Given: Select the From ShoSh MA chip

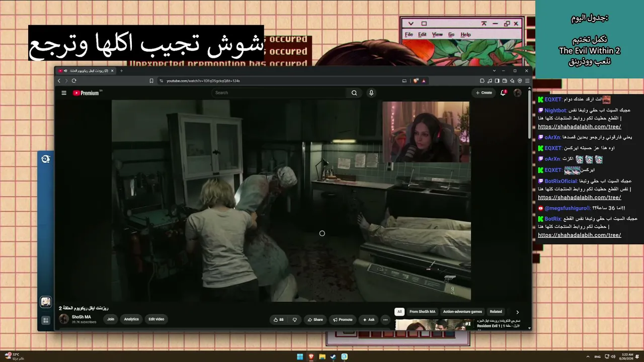Looking at the screenshot, I should click(x=422, y=312).
